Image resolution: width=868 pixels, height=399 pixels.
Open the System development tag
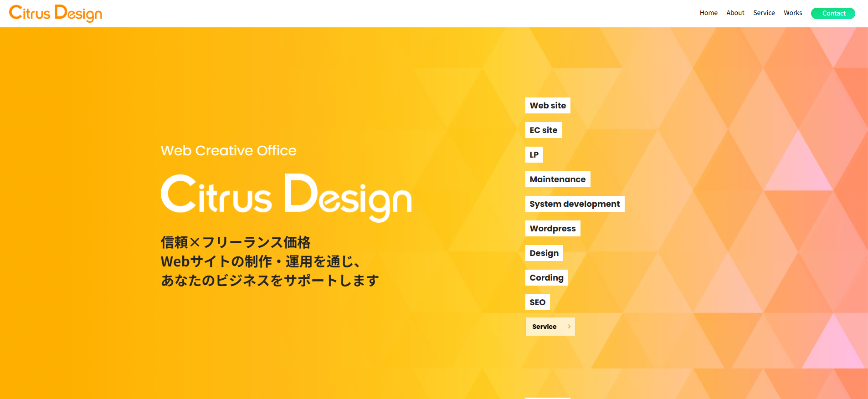tap(574, 204)
